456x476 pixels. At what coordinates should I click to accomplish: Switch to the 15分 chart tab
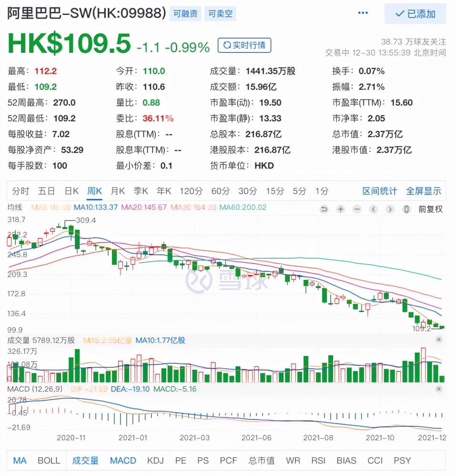(x=275, y=191)
